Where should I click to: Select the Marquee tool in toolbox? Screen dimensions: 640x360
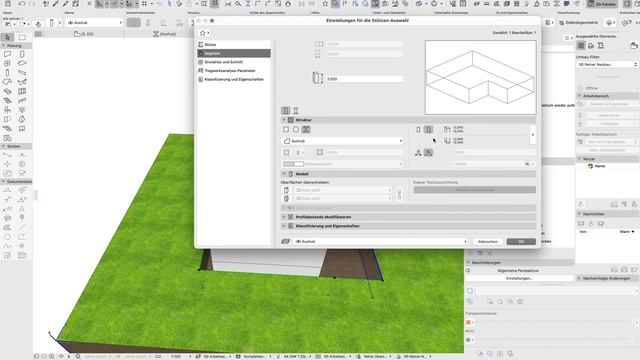(x=22, y=37)
